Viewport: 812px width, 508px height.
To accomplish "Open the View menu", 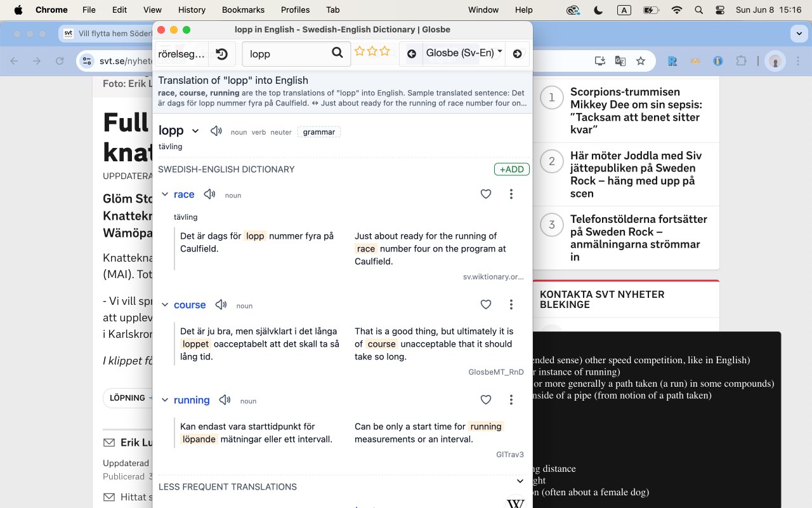I will coord(152,10).
